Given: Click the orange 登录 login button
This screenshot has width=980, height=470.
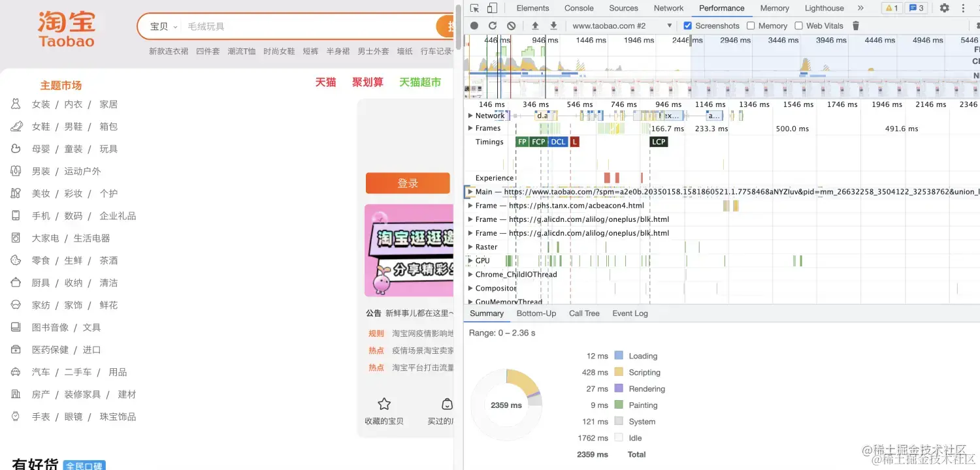Looking at the screenshot, I should 408,183.
